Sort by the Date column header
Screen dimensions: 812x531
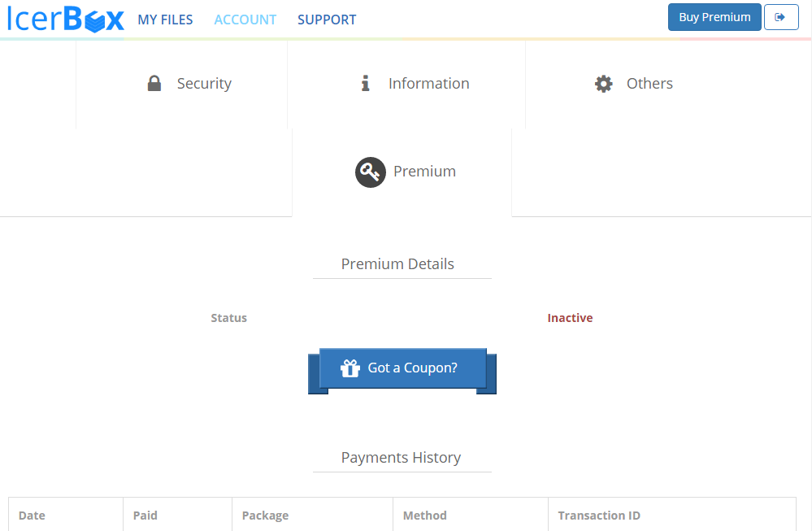click(x=31, y=516)
